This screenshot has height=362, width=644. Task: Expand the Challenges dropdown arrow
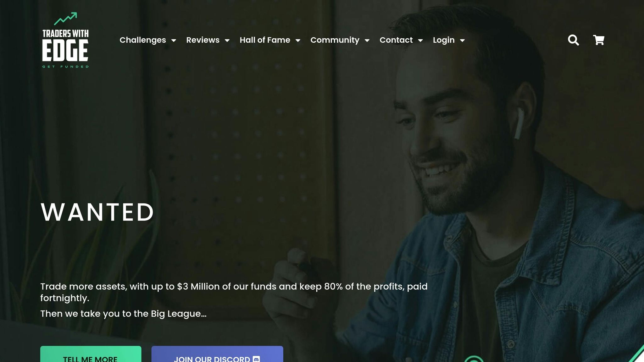(174, 40)
